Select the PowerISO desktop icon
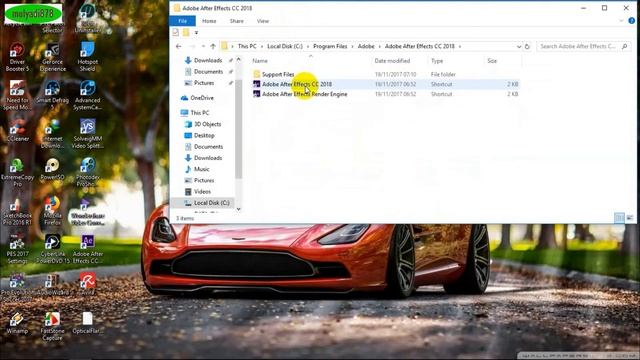640x360 pixels. (52, 169)
